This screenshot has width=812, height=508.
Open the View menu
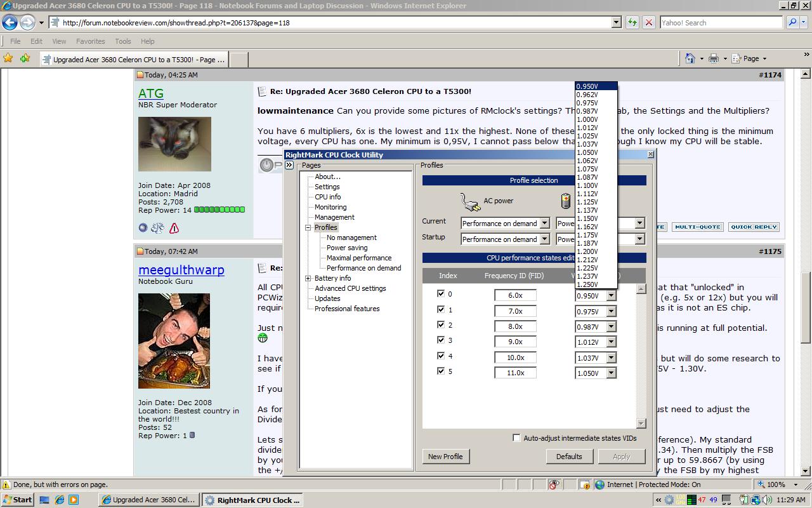(x=59, y=41)
